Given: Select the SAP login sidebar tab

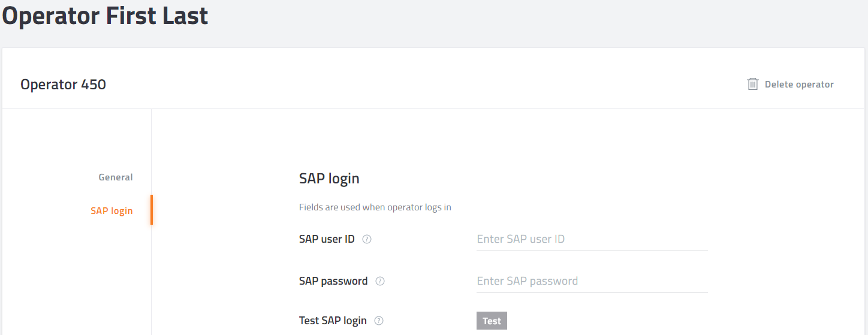Looking at the screenshot, I should tap(111, 211).
